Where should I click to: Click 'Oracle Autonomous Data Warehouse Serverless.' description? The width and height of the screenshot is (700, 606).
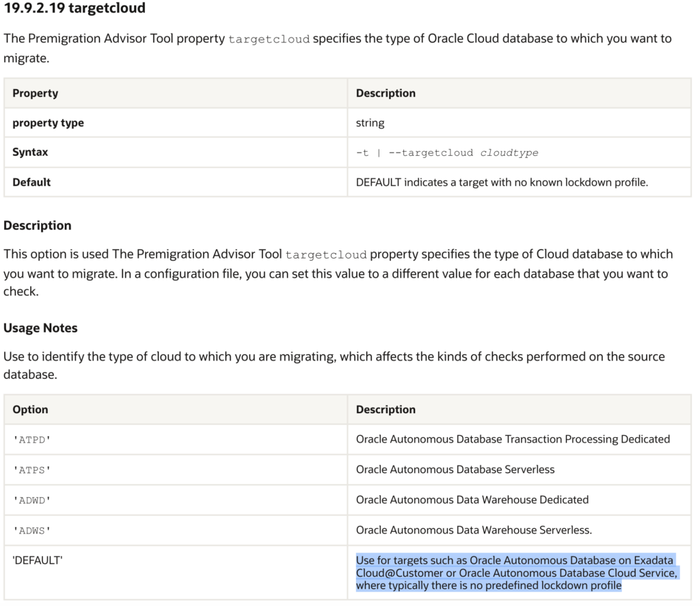click(x=474, y=529)
